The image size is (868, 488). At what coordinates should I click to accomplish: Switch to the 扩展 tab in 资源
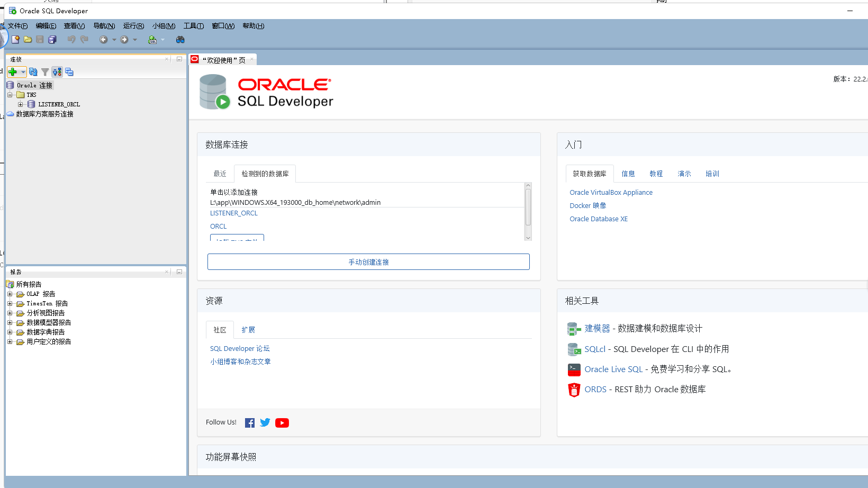click(248, 330)
